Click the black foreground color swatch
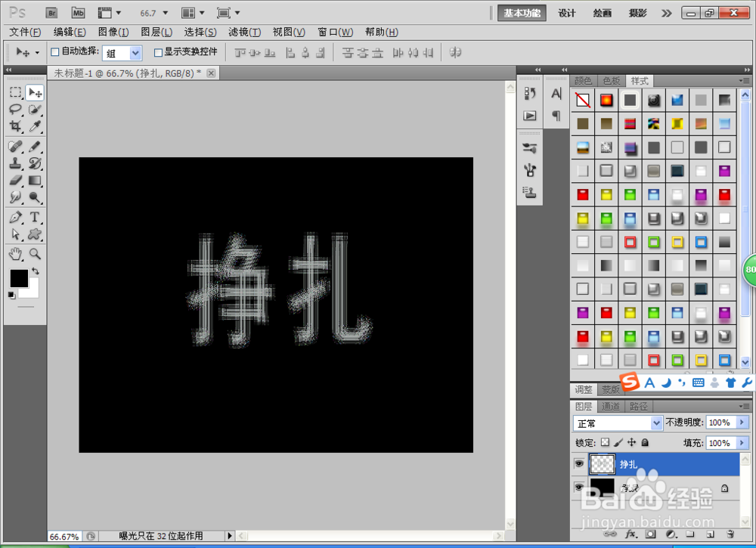The image size is (756, 548). click(19, 278)
